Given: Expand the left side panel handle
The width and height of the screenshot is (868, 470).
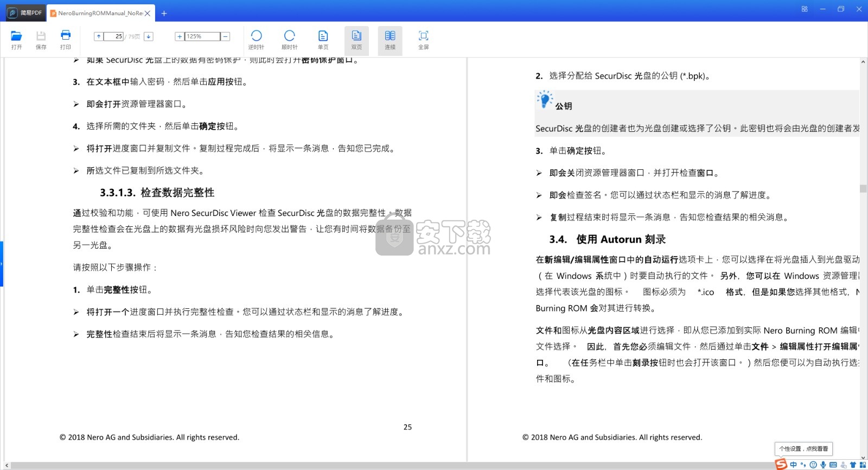Looking at the screenshot, I should 2,264.
